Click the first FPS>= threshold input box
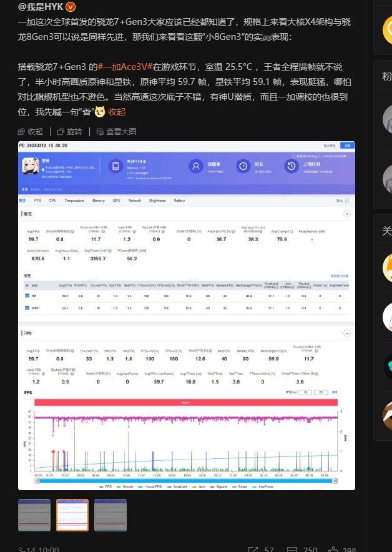This screenshot has width=392, height=552. (305, 392)
